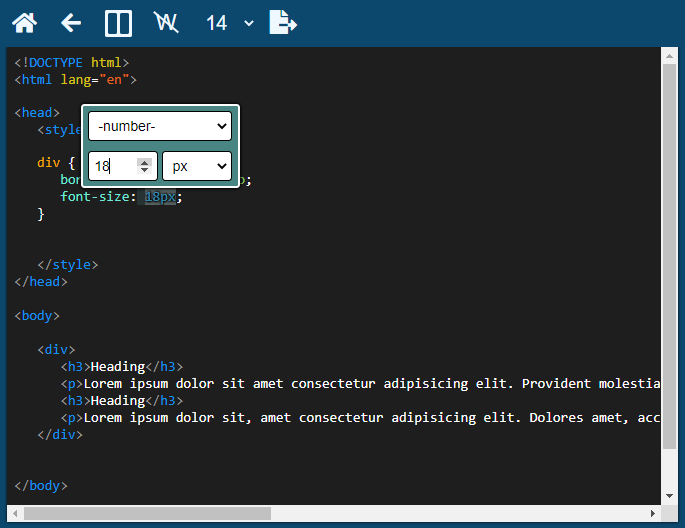685x528 pixels.
Task: Click the vertical scrollbar up arrow
Action: point(669,56)
